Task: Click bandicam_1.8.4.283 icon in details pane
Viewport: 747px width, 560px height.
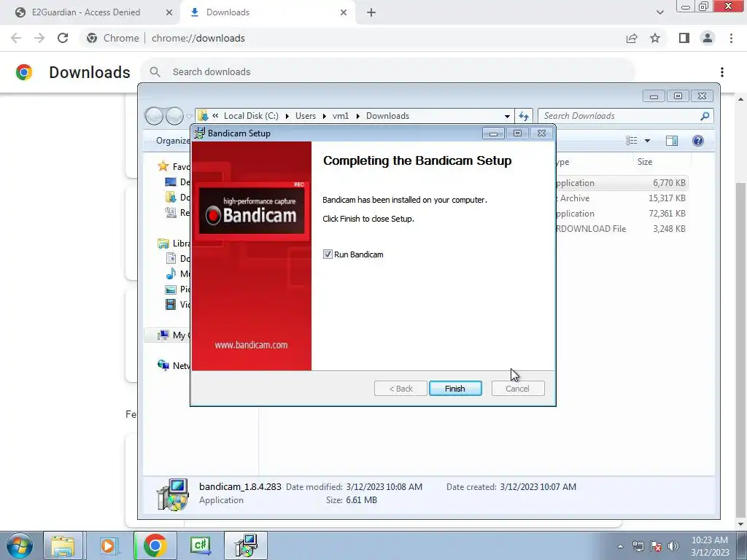Action: (172, 494)
